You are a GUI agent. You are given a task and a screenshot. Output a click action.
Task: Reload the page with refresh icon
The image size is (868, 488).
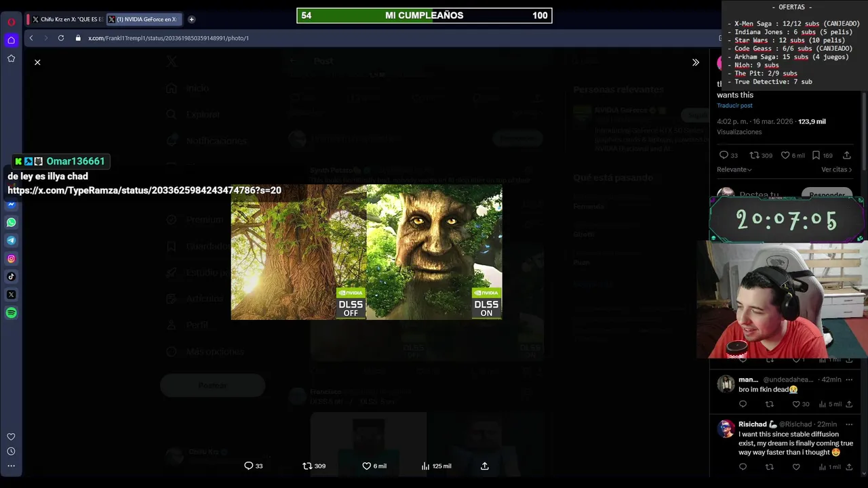coord(61,38)
